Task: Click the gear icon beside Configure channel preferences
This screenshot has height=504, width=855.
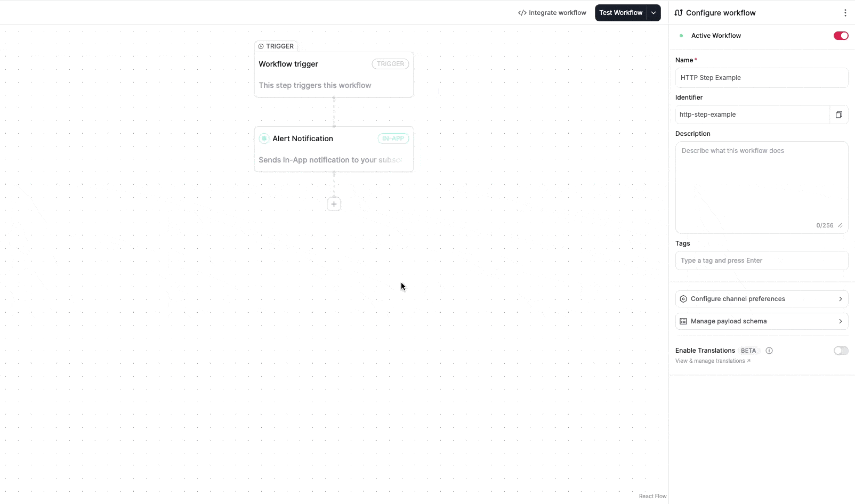Action: (x=683, y=299)
